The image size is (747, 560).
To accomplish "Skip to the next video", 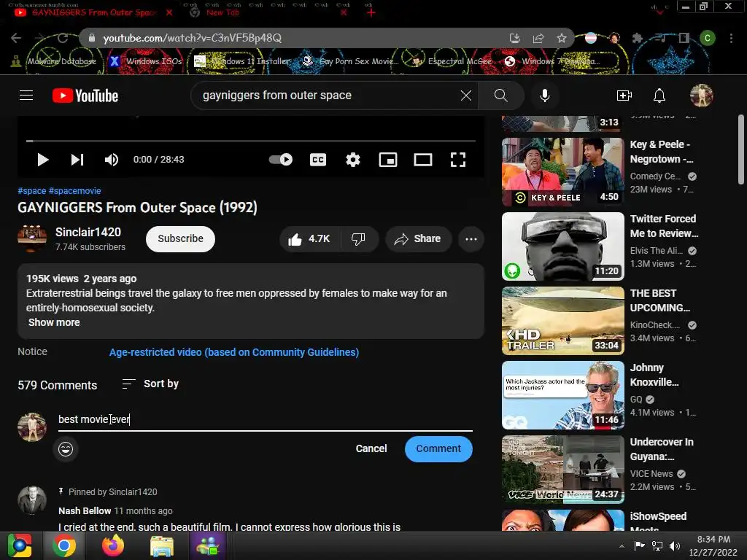I will [77, 160].
